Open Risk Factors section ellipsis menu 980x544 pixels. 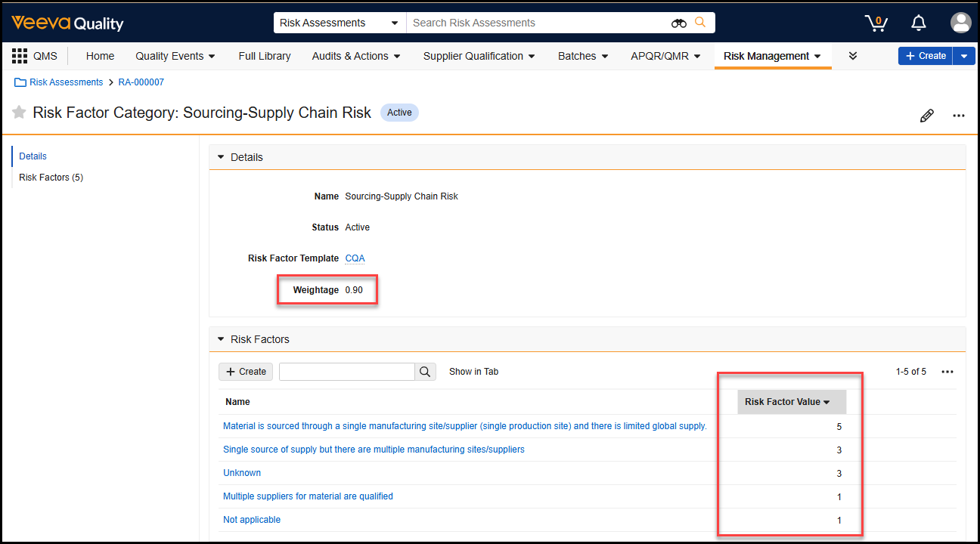coord(947,372)
